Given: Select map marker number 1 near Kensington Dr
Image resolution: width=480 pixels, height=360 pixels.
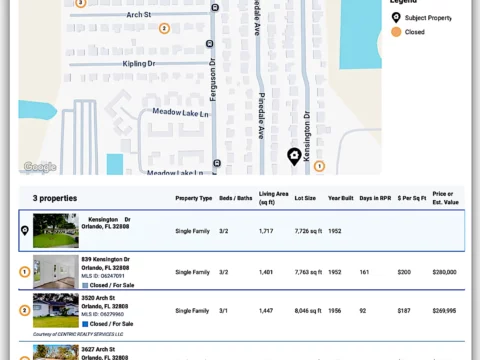Looking at the screenshot, I should click(319, 166).
